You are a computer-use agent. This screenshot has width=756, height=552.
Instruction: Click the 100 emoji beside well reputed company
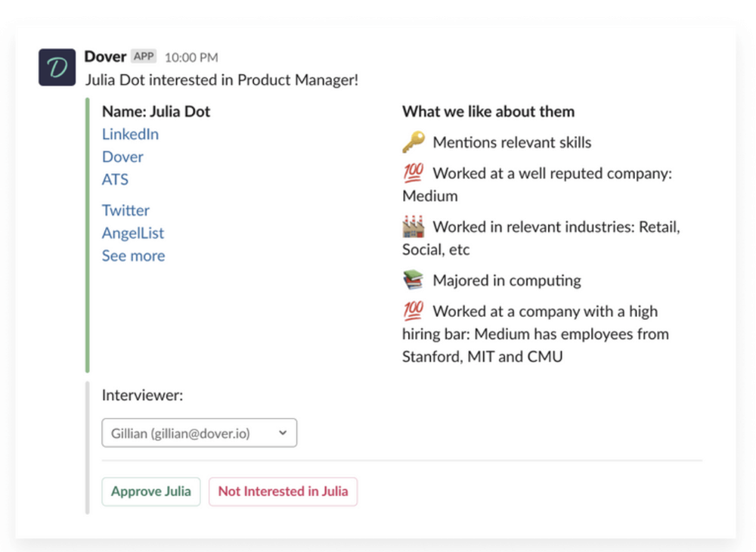coord(414,173)
